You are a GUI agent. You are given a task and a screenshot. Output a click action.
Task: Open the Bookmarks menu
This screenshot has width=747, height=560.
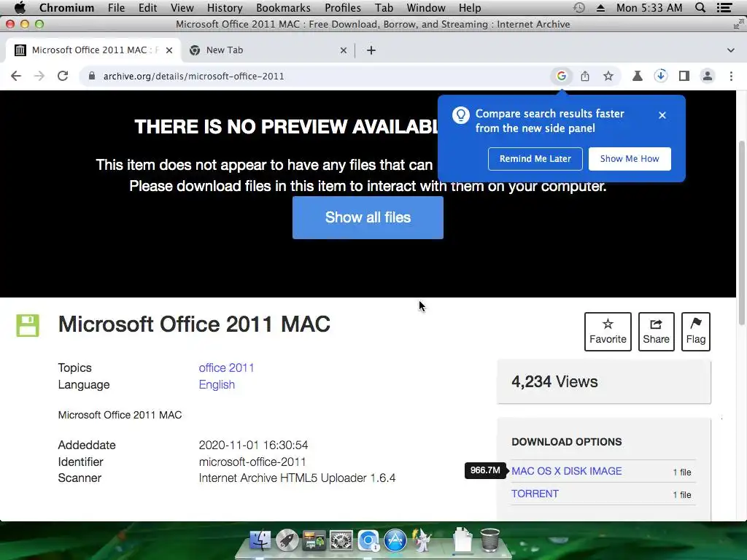click(x=283, y=7)
